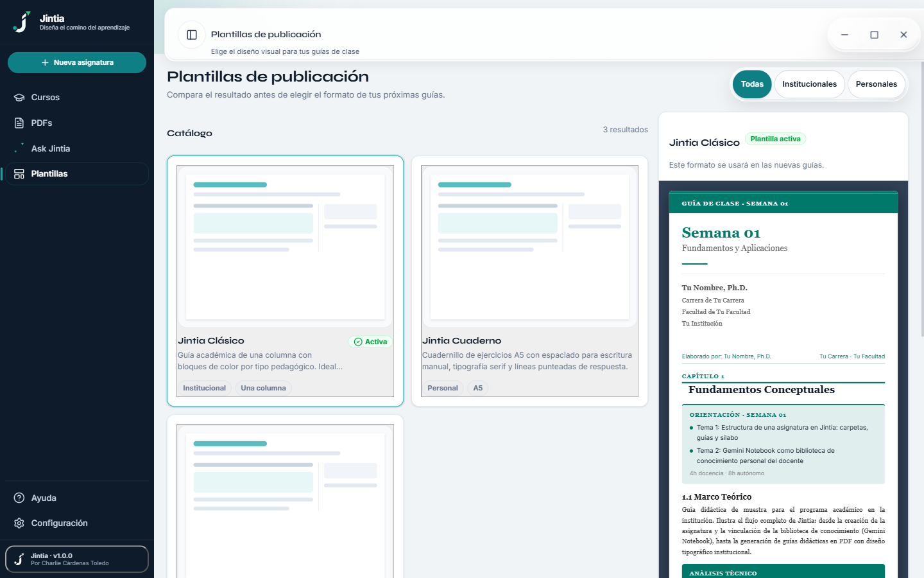The image size is (924, 578).
Task: Click the Institucional tag on Jintia Clásico
Action: [x=204, y=388]
